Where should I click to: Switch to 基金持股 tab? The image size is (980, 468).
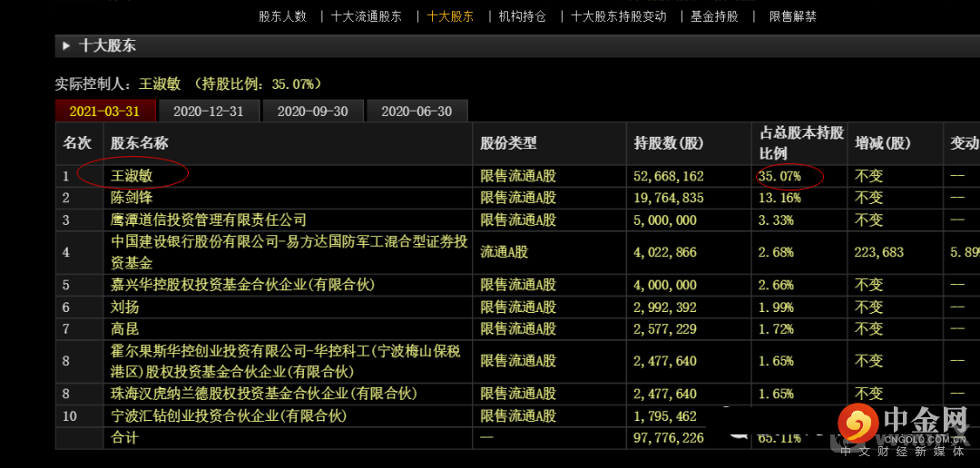[714, 17]
